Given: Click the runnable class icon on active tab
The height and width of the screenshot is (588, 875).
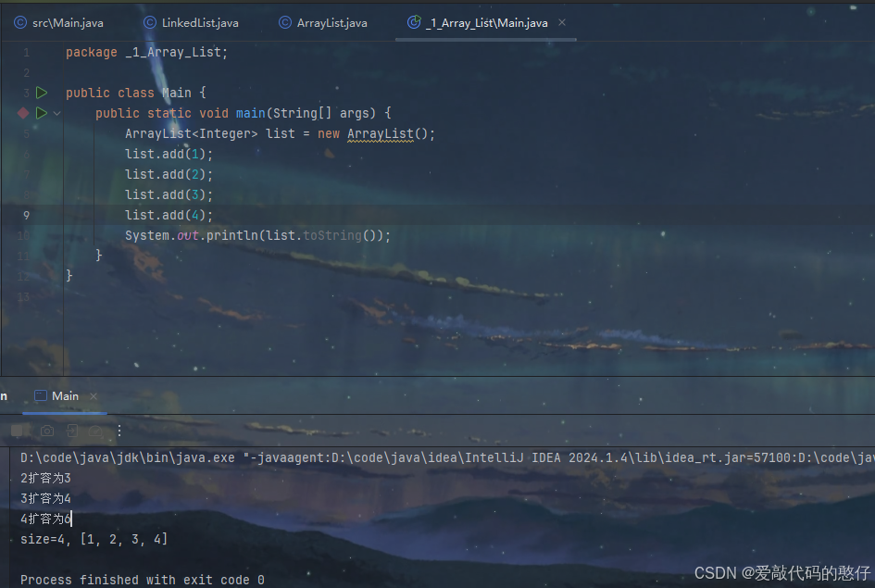Looking at the screenshot, I should click(414, 21).
